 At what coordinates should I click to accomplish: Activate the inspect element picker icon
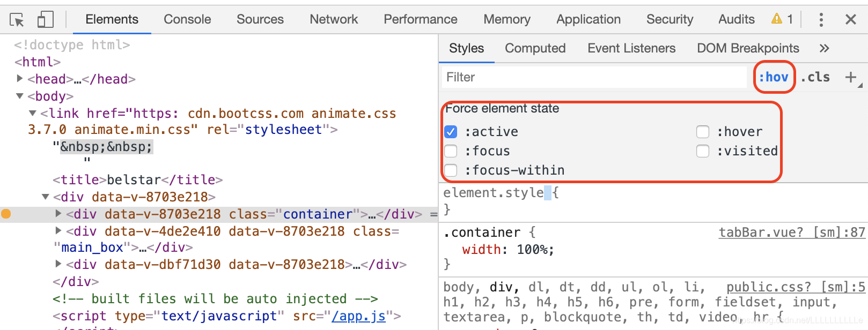pos(17,20)
